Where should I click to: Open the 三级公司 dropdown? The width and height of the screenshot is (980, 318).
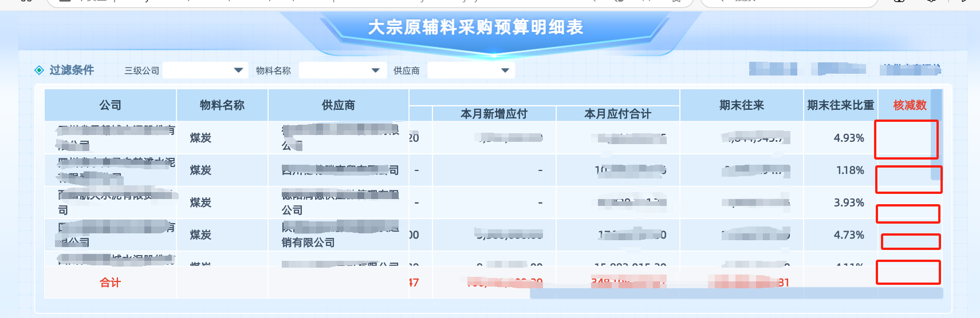point(205,70)
